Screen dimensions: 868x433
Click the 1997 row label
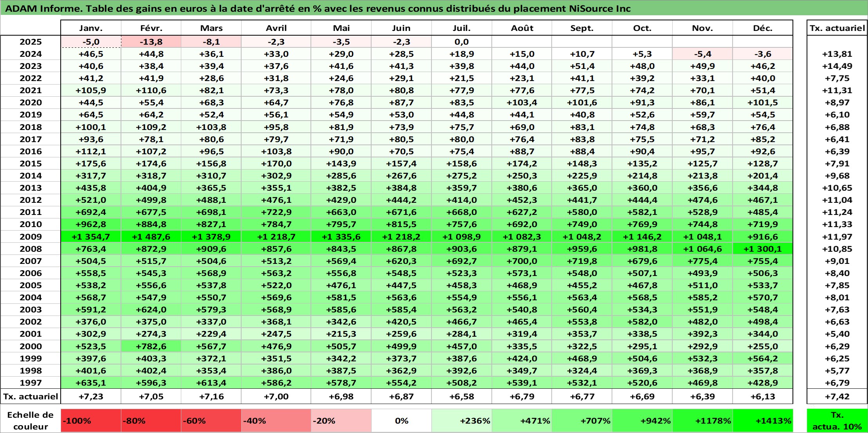pos(31,383)
